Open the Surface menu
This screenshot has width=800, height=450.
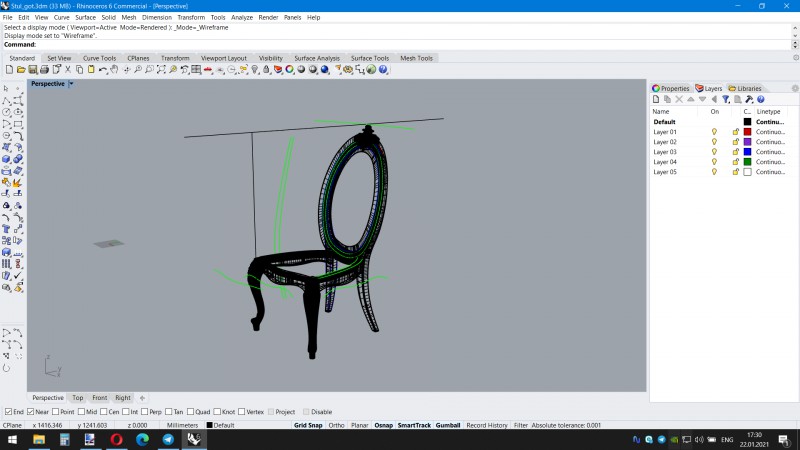click(x=85, y=17)
